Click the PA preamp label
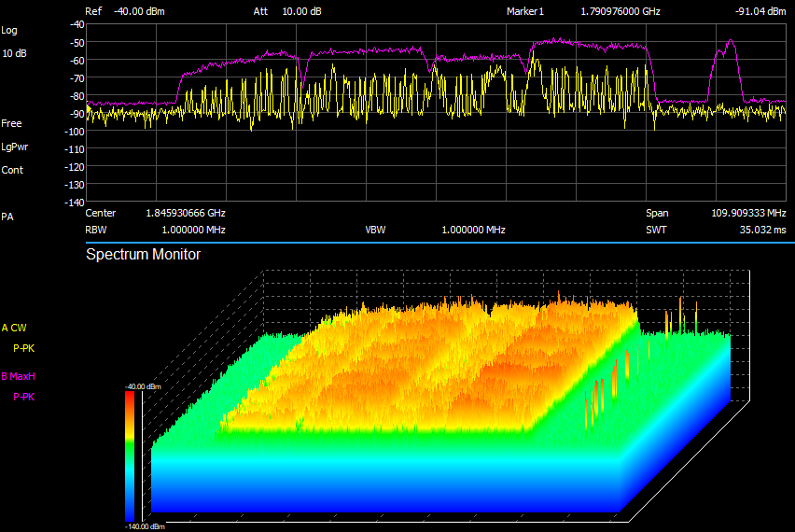 click(x=7, y=217)
